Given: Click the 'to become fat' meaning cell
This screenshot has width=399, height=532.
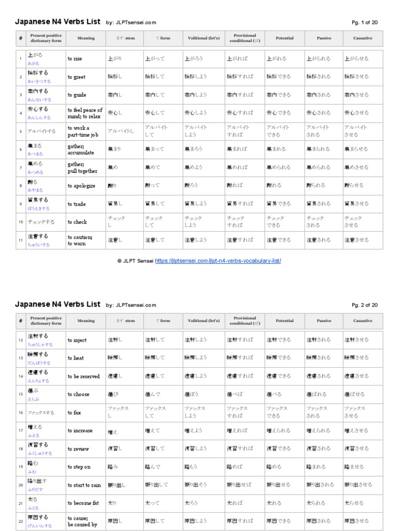Looking at the screenshot, I should point(86,503).
